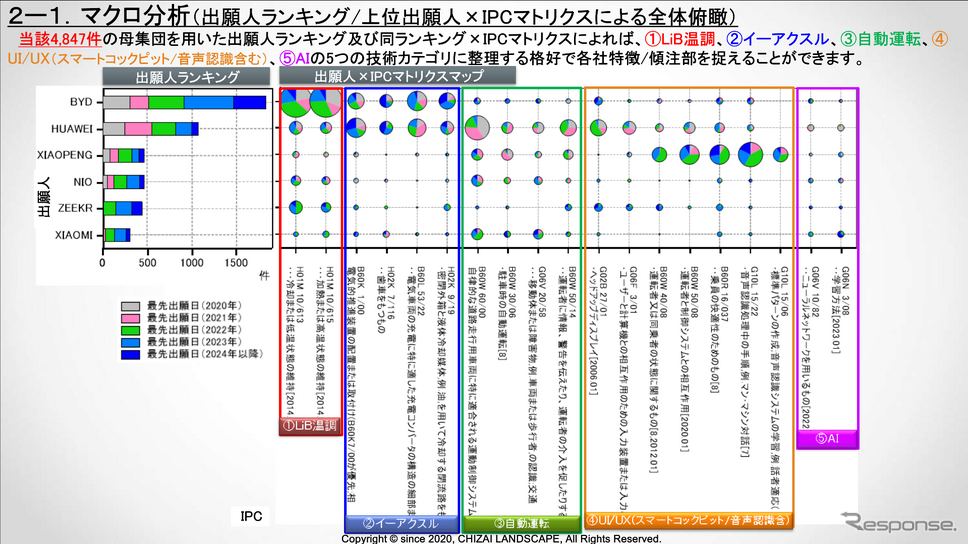The image size is (968, 544).
Task: Click the ②イーアクスル category label
Action: coord(402,524)
